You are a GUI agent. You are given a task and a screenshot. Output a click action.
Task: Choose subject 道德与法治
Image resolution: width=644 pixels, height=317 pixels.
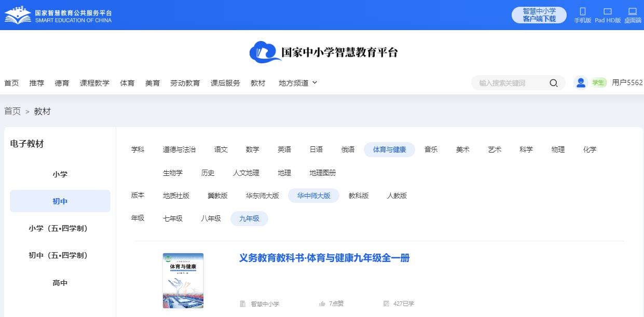180,149
